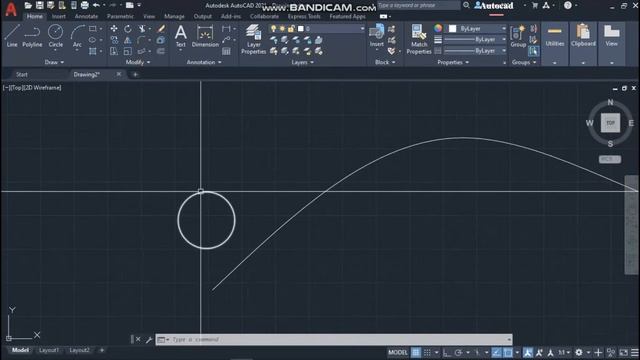Switch to the Layout1 tab
This screenshot has width=640, height=360.
pos(49,350)
